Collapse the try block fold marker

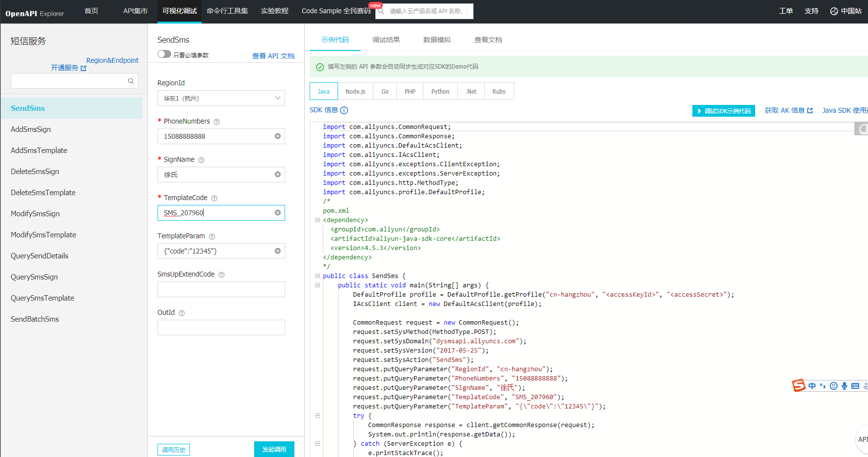tap(317, 416)
